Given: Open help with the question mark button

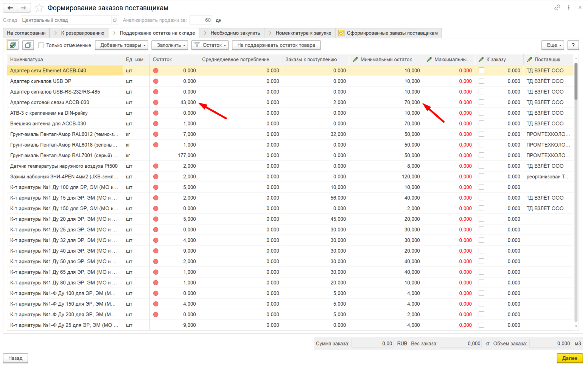Looking at the screenshot, I should (x=573, y=45).
